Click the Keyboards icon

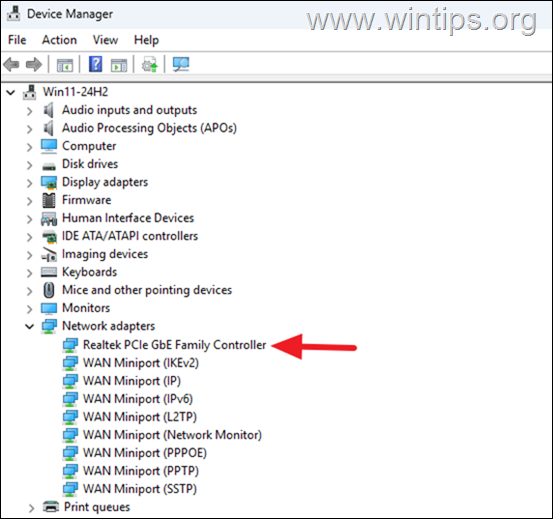pos(49,272)
